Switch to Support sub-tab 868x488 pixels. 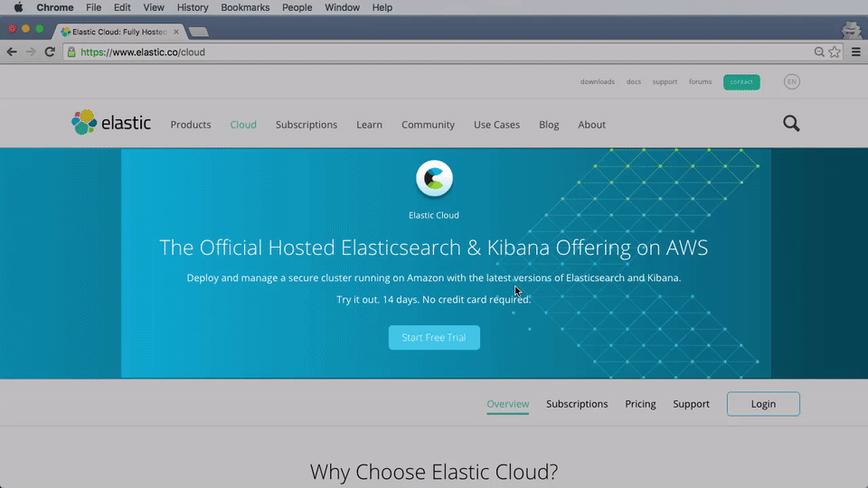[x=691, y=404]
